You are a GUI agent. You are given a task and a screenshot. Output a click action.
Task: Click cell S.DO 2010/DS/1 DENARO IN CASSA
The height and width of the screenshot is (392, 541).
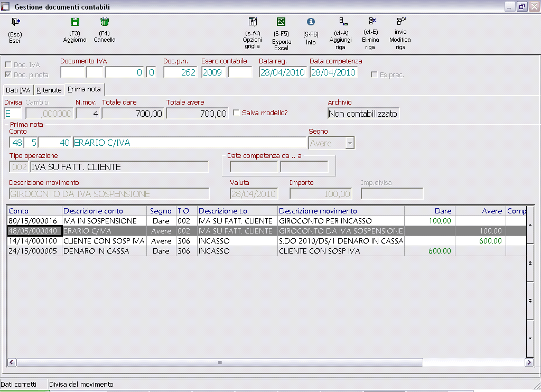click(x=341, y=241)
